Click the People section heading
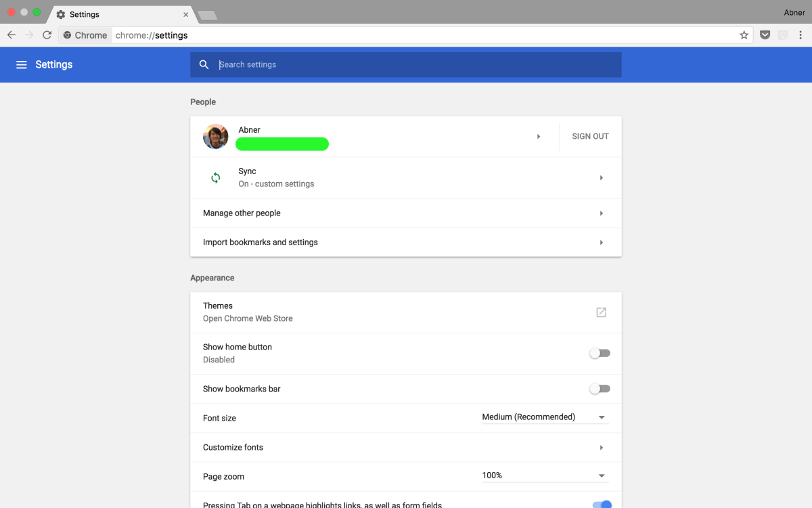The image size is (812, 508). [x=203, y=102]
